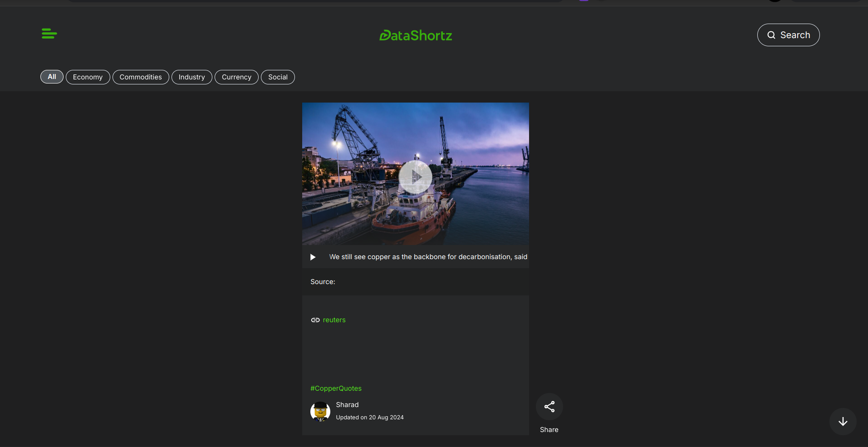
Task: Choose the Industry category chip
Action: click(191, 77)
